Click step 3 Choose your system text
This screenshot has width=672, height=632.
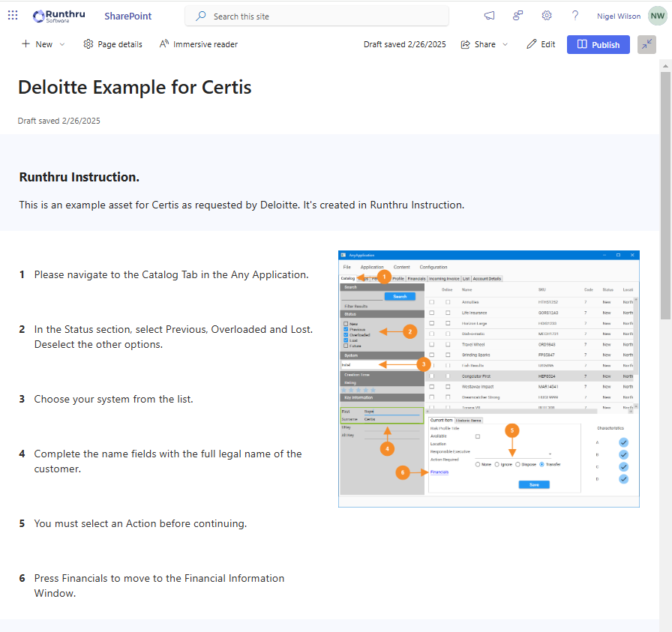[113, 399]
